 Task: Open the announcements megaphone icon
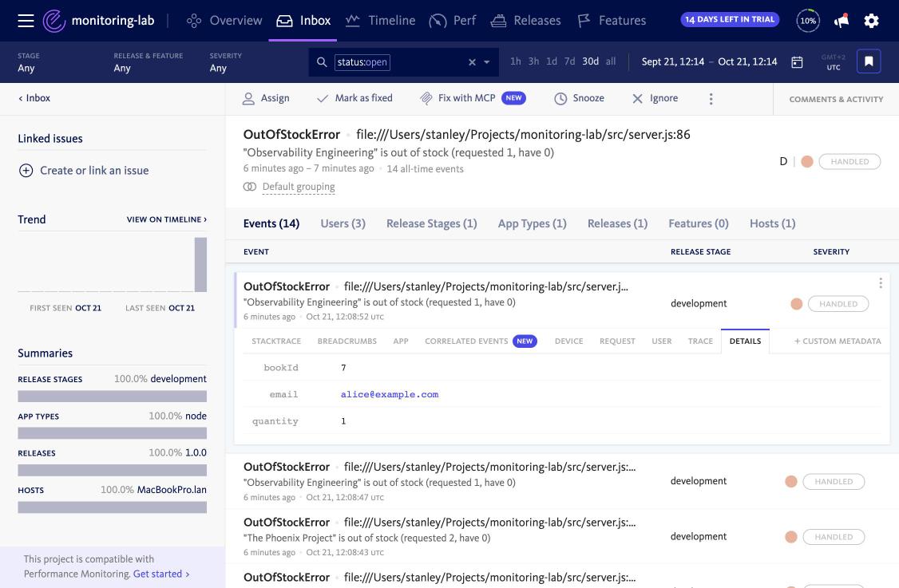[x=841, y=21]
